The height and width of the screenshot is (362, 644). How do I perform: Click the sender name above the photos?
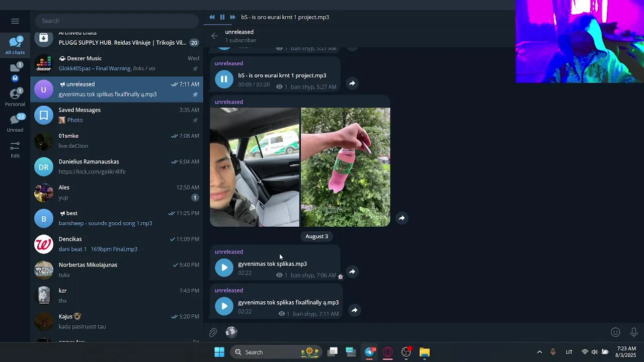pyautogui.click(x=229, y=102)
